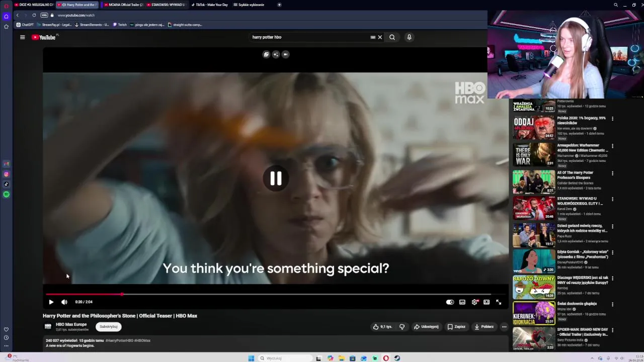The height and width of the screenshot is (362, 644).
Task: Open the on-screen keyboard icon in search box
Action: tap(373, 37)
